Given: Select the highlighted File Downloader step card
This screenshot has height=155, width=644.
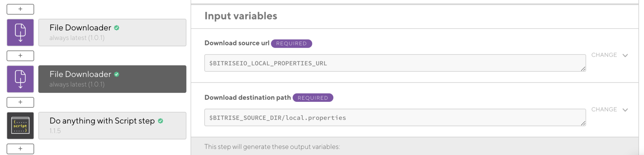Looking at the screenshot, I should click(x=112, y=79).
